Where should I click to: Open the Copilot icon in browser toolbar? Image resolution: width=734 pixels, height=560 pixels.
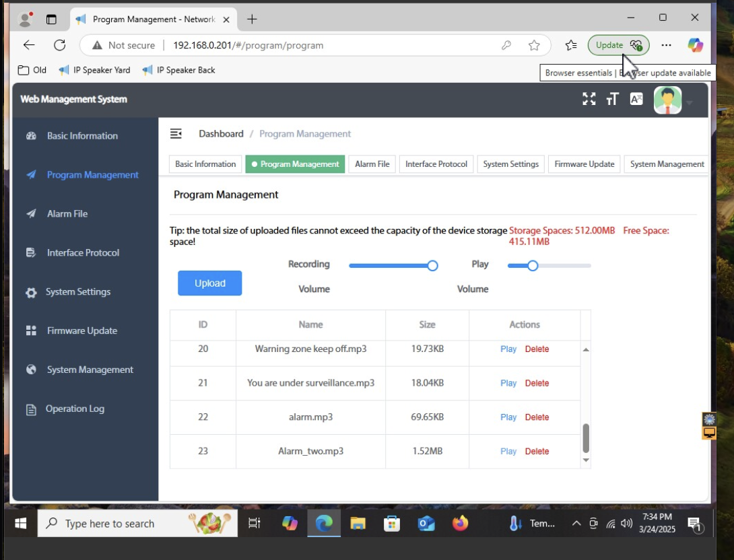click(x=695, y=45)
